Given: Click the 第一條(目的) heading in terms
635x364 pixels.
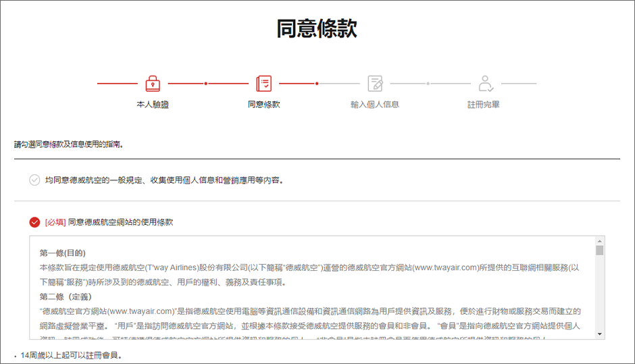Looking at the screenshot, I should (x=63, y=253).
